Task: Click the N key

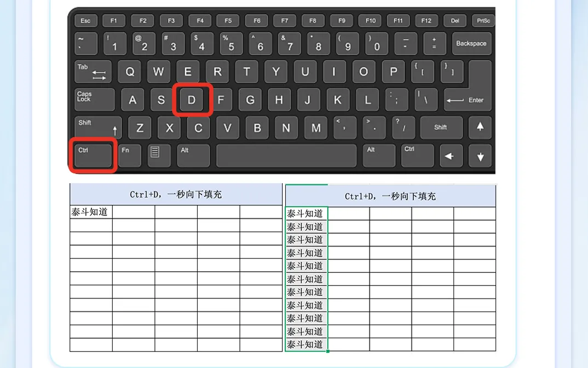Action: 286,127
